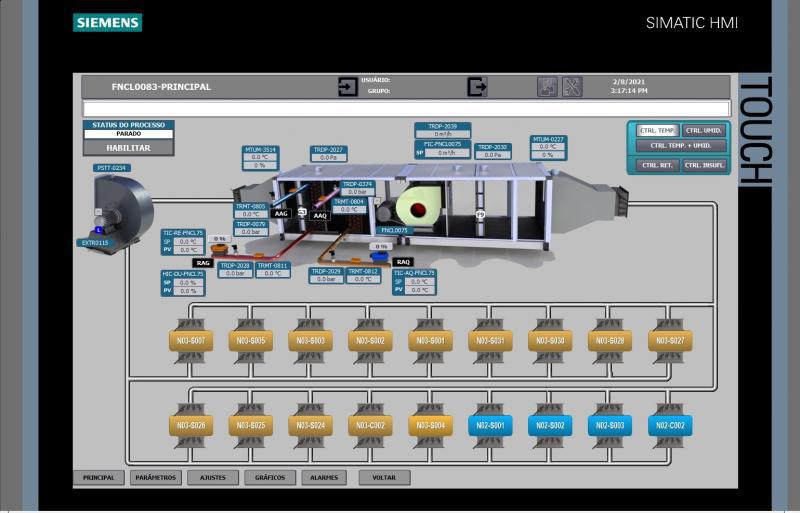This screenshot has height=513, width=800.
Task: Switch to the GRÁFICOS tab
Action: (x=270, y=478)
